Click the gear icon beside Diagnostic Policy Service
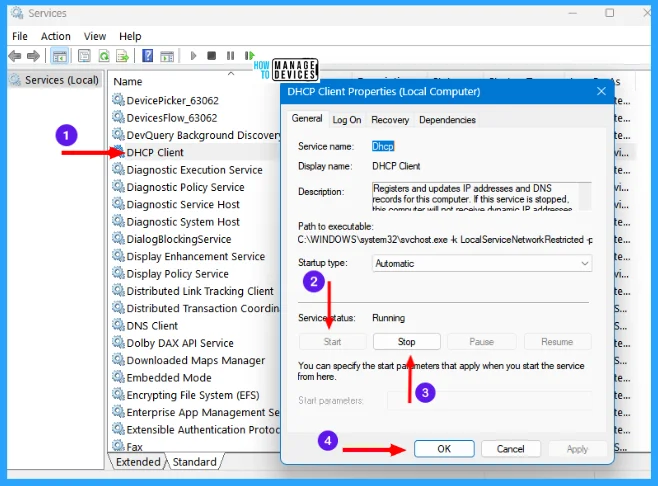658x486 pixels. 118,186
